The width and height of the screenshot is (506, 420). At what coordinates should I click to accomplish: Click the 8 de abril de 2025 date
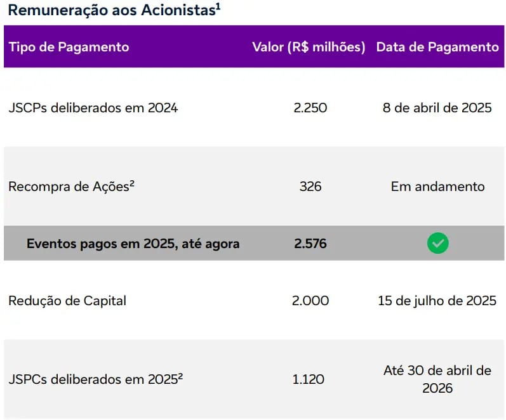click(x=437, y=108)
